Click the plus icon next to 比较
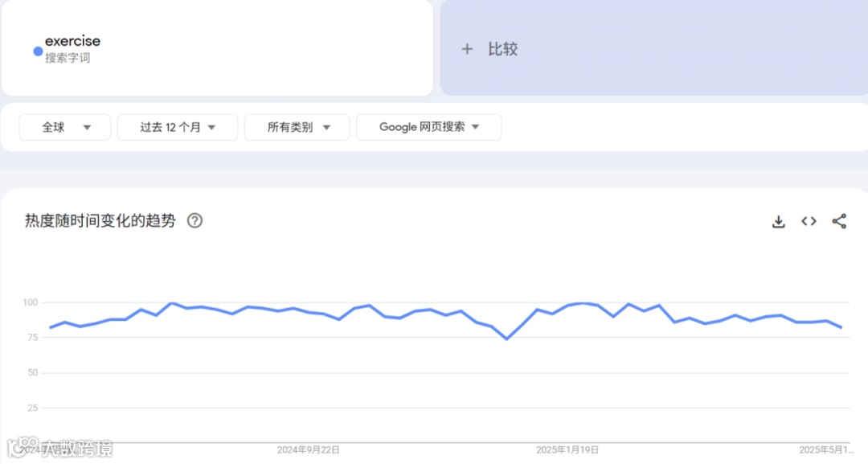868x464 pixels. [x=467, y=49]
